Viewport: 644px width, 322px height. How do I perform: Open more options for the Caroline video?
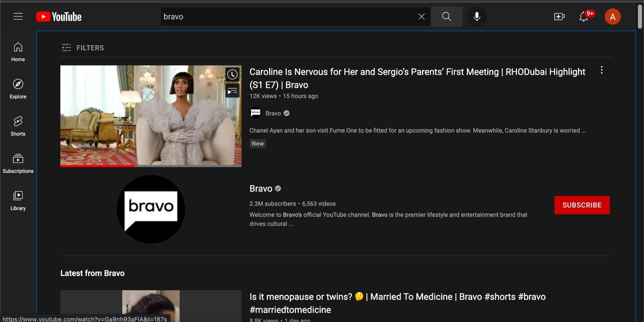601,70
